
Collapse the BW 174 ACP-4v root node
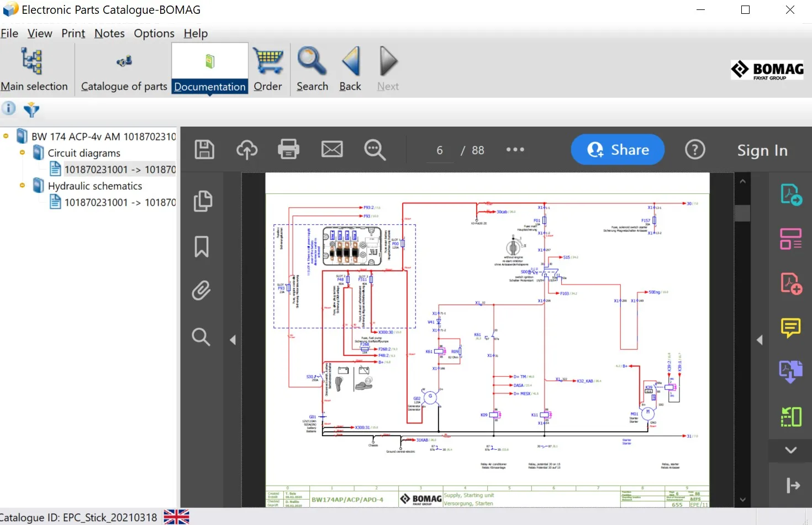tap(6, 136)
